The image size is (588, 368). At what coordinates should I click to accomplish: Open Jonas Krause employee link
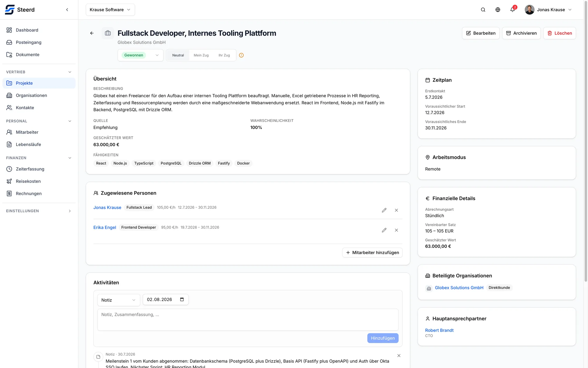(107, 208)
